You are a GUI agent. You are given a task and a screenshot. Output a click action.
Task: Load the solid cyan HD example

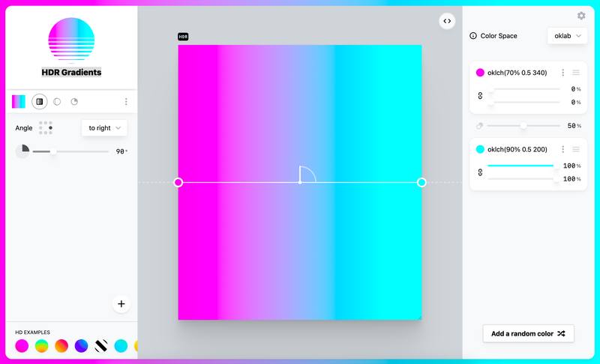[121, 346]
